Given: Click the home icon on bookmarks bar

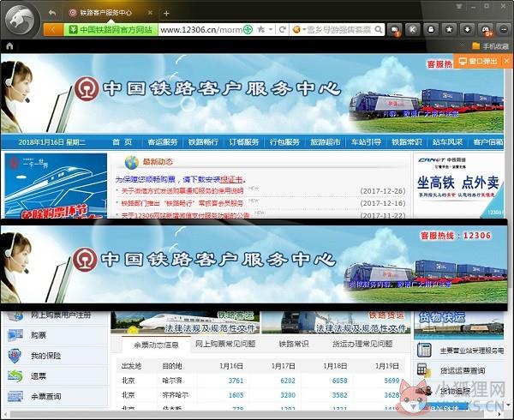Looking at the screenshot, I should tap(9, 46).
